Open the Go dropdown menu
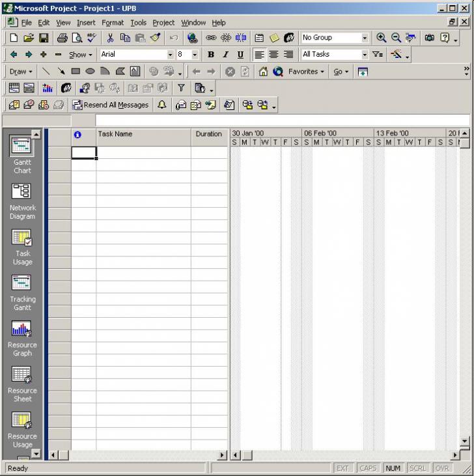Screen dimensions: 474x476 coord(341,72)
